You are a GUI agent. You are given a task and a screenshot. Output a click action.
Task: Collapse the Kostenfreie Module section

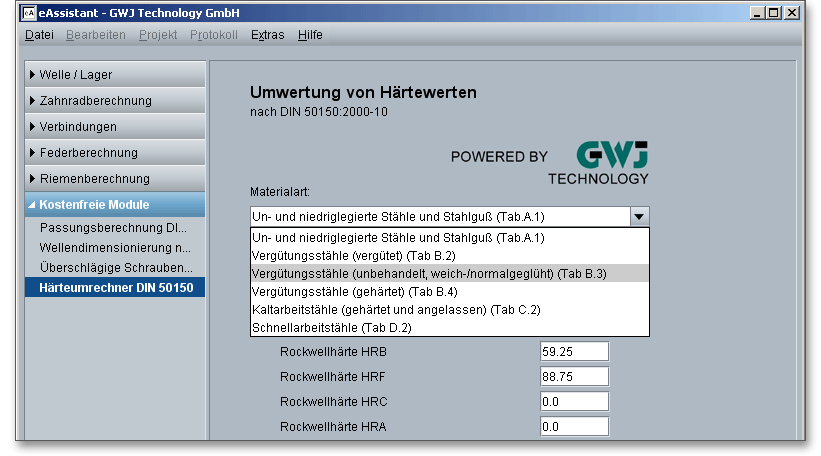(x=113, y=205)
